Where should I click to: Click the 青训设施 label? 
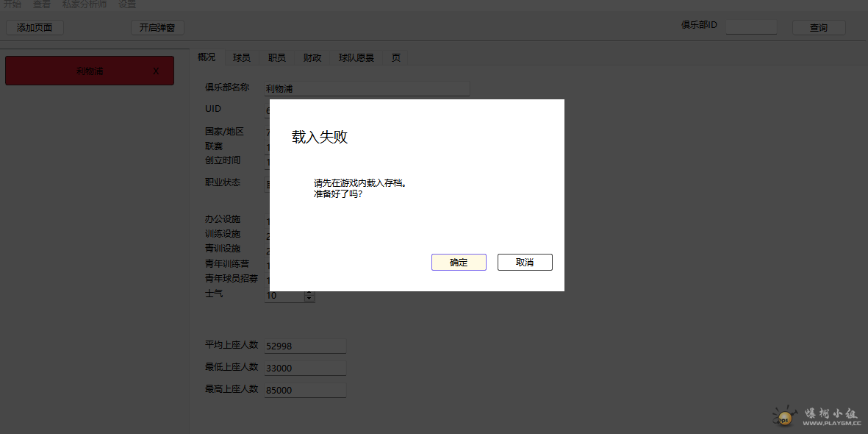pos(223,248)
